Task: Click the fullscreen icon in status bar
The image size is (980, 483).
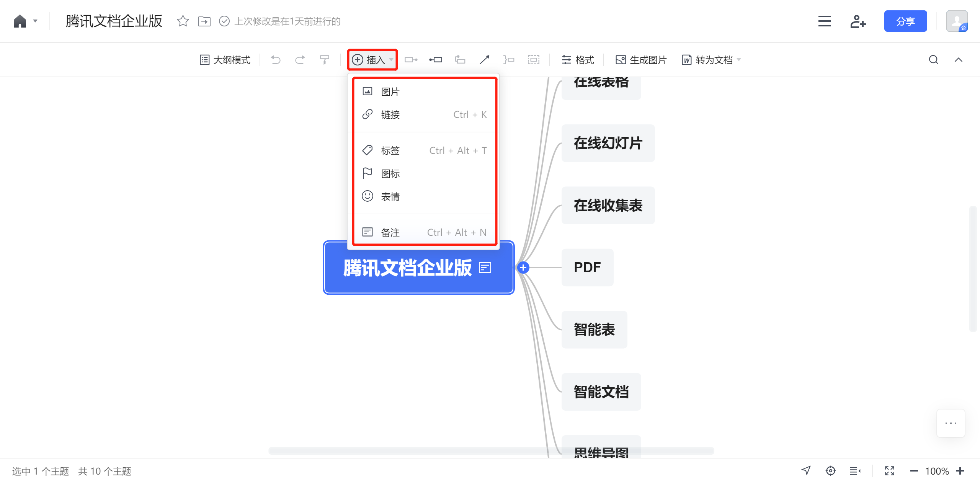Action: pyautogui.click(x=889, y=471)
